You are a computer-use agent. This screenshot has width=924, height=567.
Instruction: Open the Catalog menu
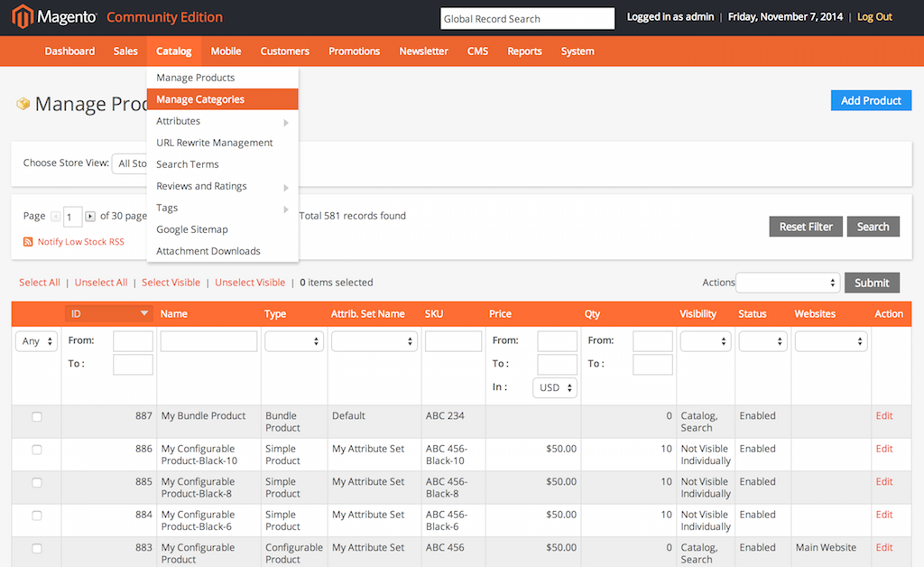174,51
